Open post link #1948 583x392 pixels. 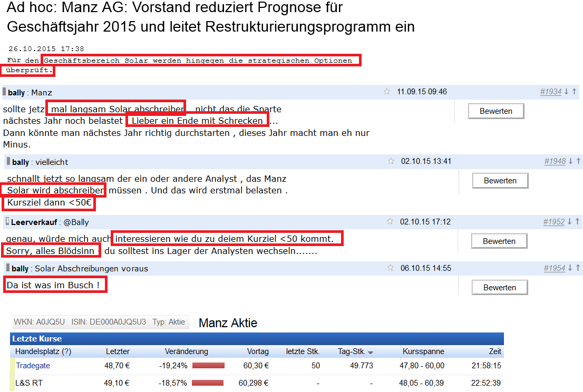pyautogui.click(x=555, y=161)
